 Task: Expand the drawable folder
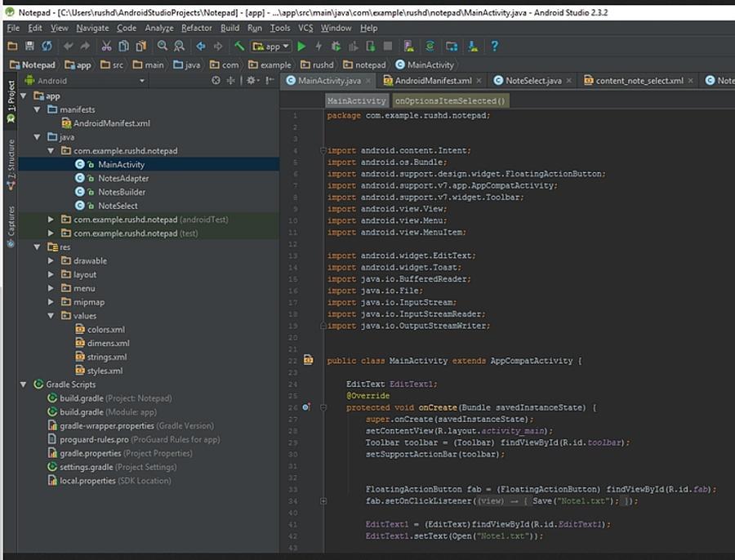pyautogui.click(x=51, y=260)
